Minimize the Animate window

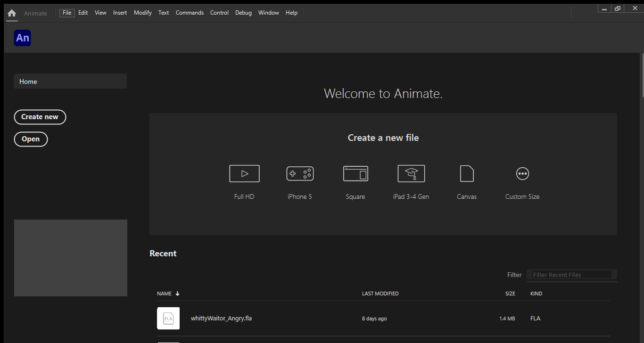[x=604, y=8]
